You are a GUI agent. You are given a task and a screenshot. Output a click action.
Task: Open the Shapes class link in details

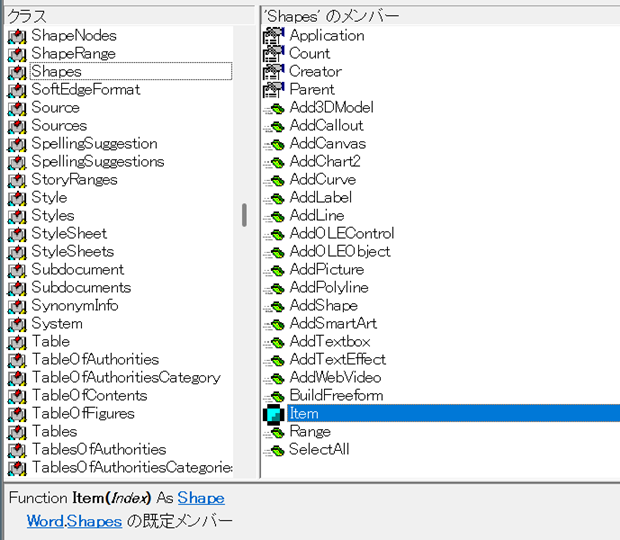coord(94,521)
